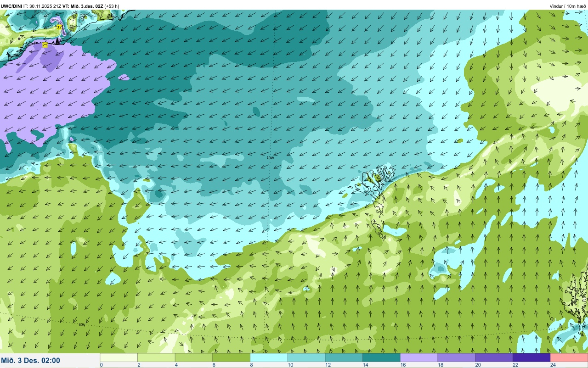Click the '(+53 h)' forecast offset text
This screenshot has height=368, width=588.
pyautogui.click(x=112, y=6)
